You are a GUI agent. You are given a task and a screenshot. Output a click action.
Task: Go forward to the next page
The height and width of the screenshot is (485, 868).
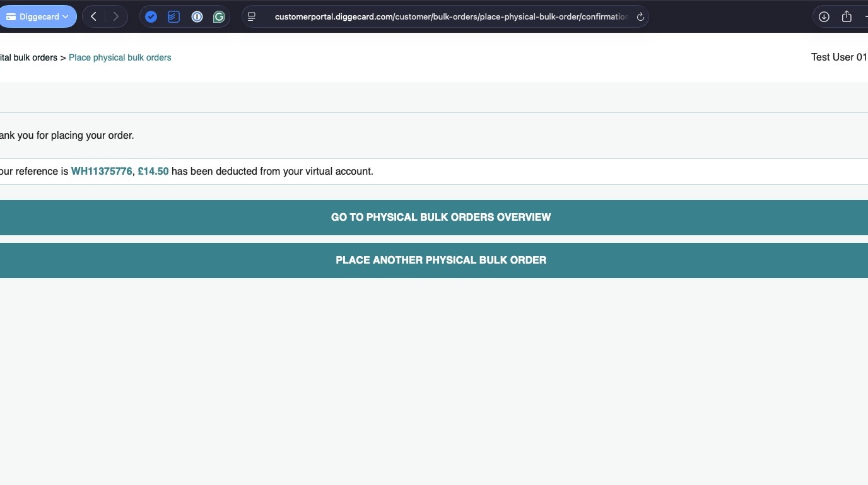pos(115,17)
